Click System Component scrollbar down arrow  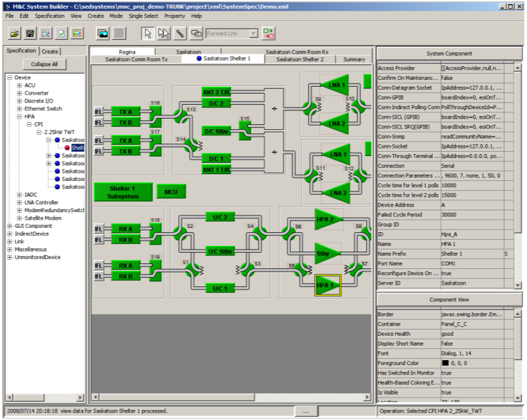pyautogui.click(x=518, y=285)
